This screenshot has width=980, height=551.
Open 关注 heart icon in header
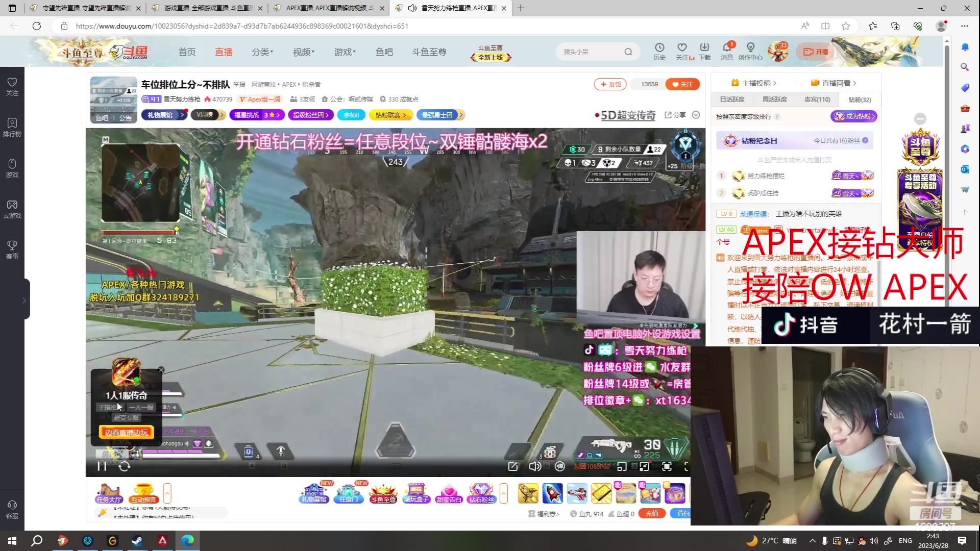[682, 51]
